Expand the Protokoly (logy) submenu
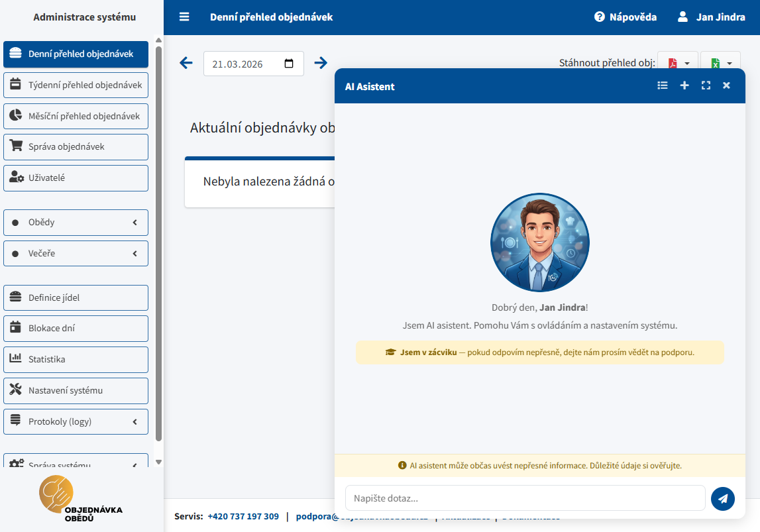Screen dimensions: 760x532 [x=76, y=422]
